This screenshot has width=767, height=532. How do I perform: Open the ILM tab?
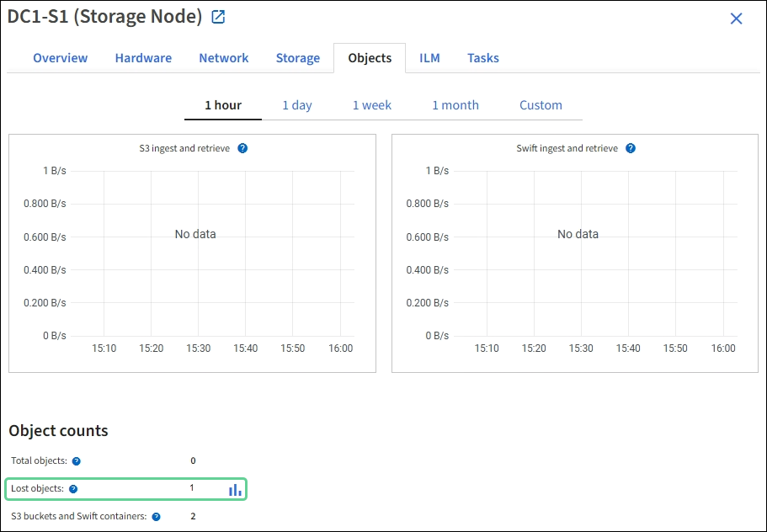tap(429, 58)
